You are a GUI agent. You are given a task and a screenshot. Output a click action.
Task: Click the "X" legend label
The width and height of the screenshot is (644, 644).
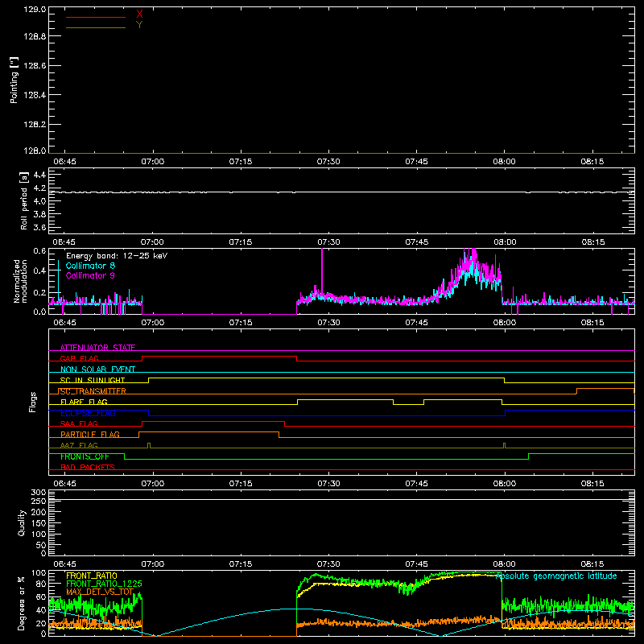coord(139,14)
